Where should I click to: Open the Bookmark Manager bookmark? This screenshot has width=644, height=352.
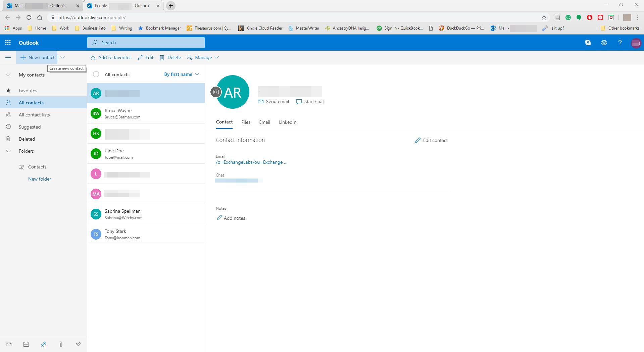pos(160,28)
